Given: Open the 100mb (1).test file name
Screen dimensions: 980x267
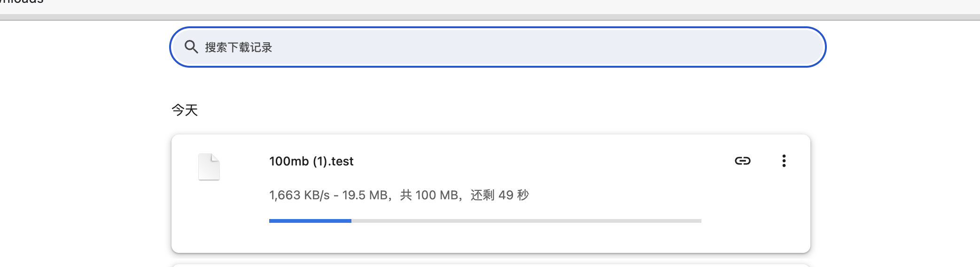Looking at the screenshot, I should tap(311, 161).
